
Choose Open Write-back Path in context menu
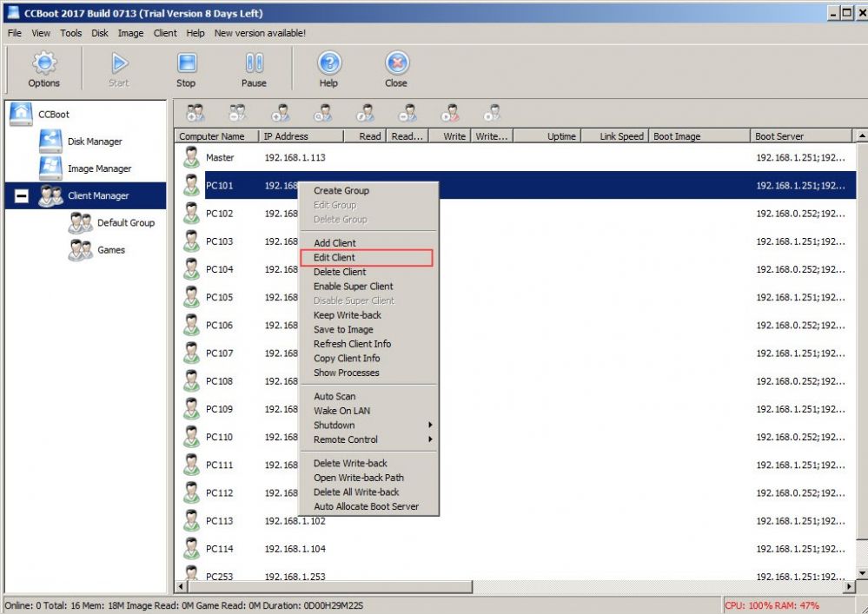click(x=368, y=478)
